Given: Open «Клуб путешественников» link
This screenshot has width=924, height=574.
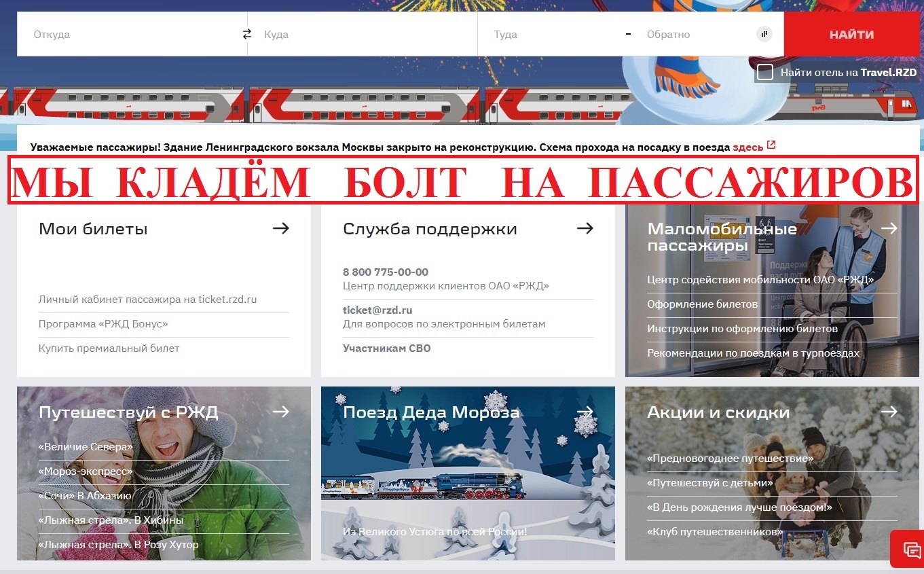Looking at the screenshot, I should [715, 532].
